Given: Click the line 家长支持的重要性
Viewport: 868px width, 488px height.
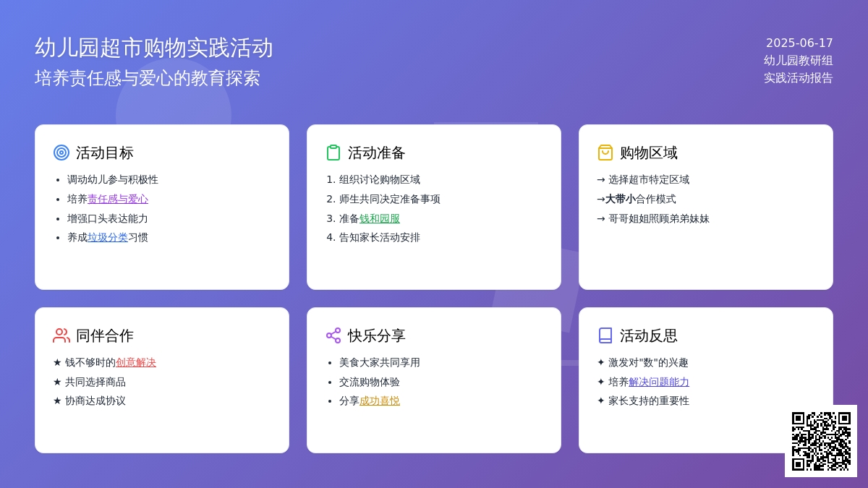Looking at the screenshot, I should coord(643,401).
